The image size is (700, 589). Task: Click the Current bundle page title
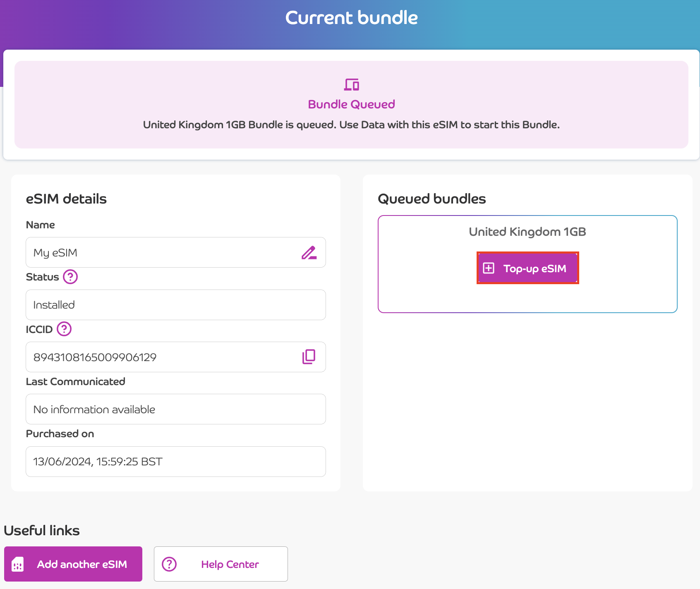pyautogui.click(x=351, y=18)
